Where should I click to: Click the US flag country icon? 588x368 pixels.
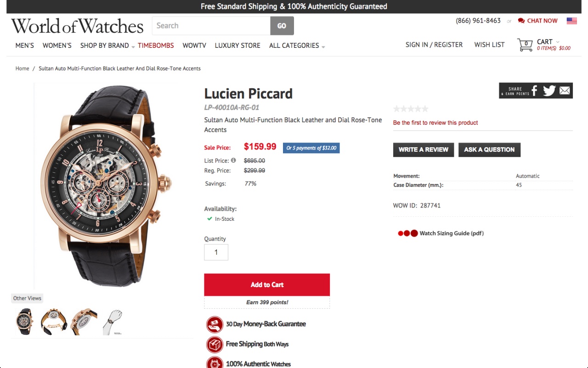coord(571,21)
